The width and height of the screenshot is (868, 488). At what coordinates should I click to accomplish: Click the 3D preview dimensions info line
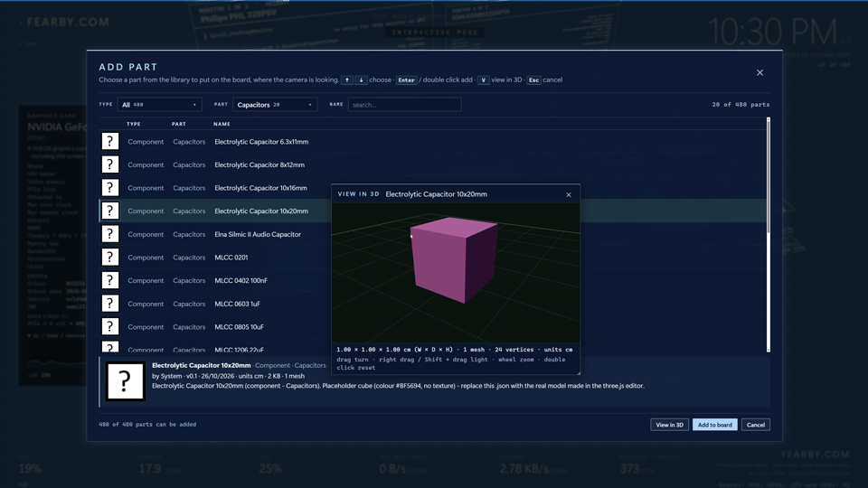pos(455,350)
